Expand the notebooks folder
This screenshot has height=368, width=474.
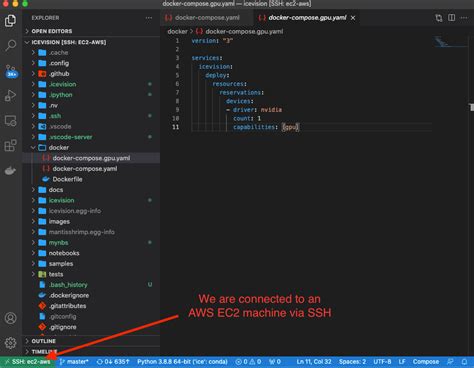(x=91, y=253)
